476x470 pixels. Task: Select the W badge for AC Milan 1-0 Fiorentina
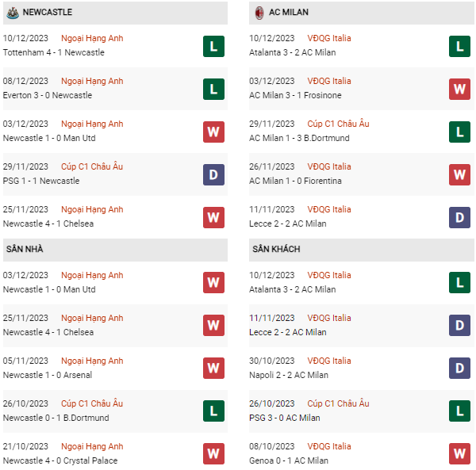pyautogui.click(x=459, y=174)
